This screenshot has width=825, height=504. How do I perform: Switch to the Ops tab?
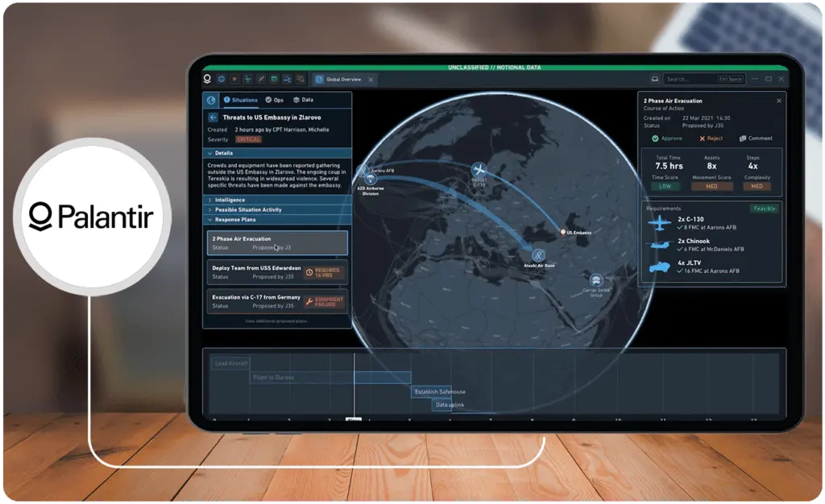pyautogui.click(x=274, y=100)
